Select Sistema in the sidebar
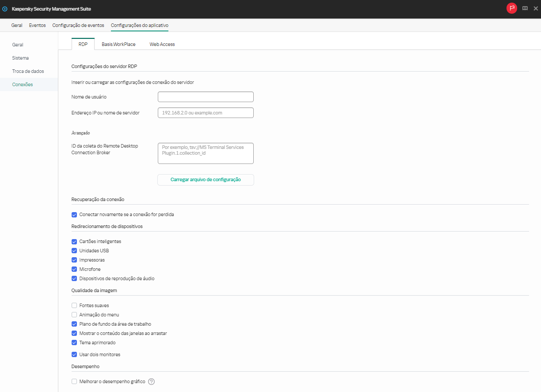This screenshot has width=541, height=392. pos(20,58)
